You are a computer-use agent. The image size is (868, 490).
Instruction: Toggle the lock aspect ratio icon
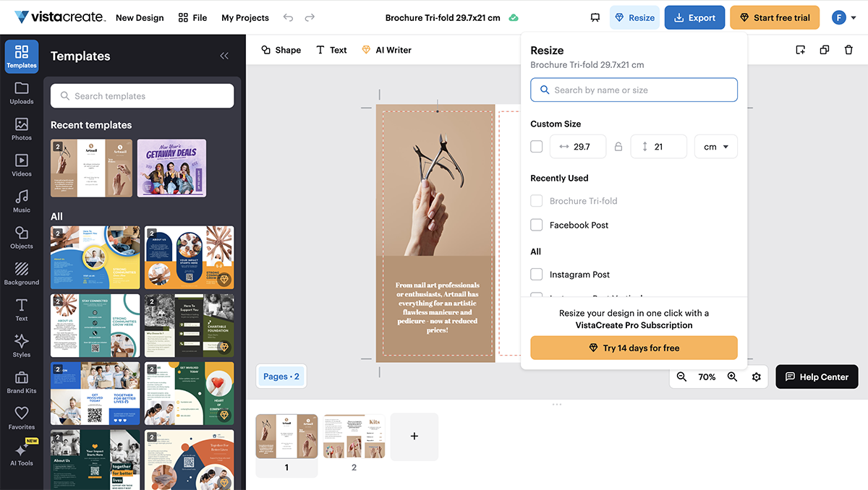[x=618, y=146]
